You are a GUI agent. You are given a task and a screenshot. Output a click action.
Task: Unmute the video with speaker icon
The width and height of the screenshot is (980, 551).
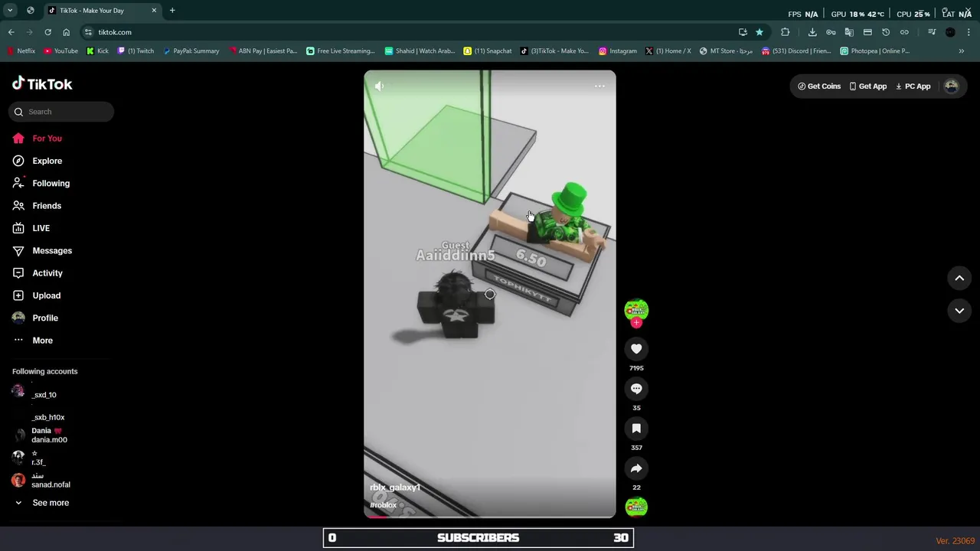point(379,86)
